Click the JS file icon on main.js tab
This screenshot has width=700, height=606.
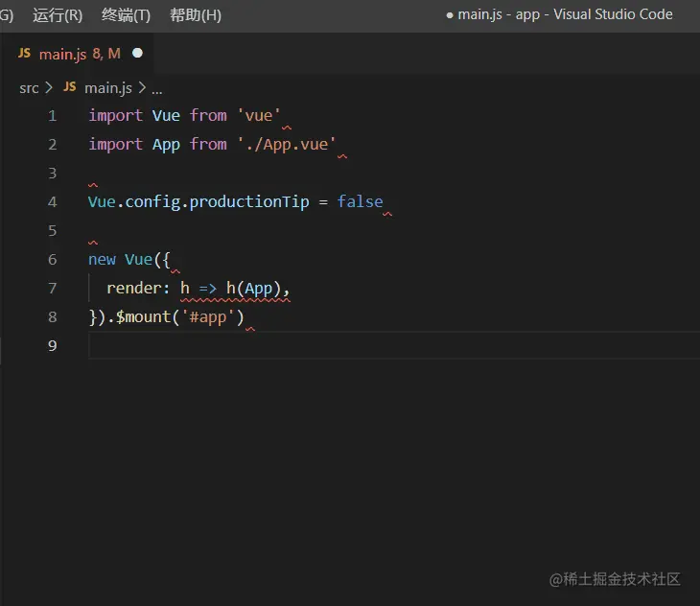click(x=25, y=54)
